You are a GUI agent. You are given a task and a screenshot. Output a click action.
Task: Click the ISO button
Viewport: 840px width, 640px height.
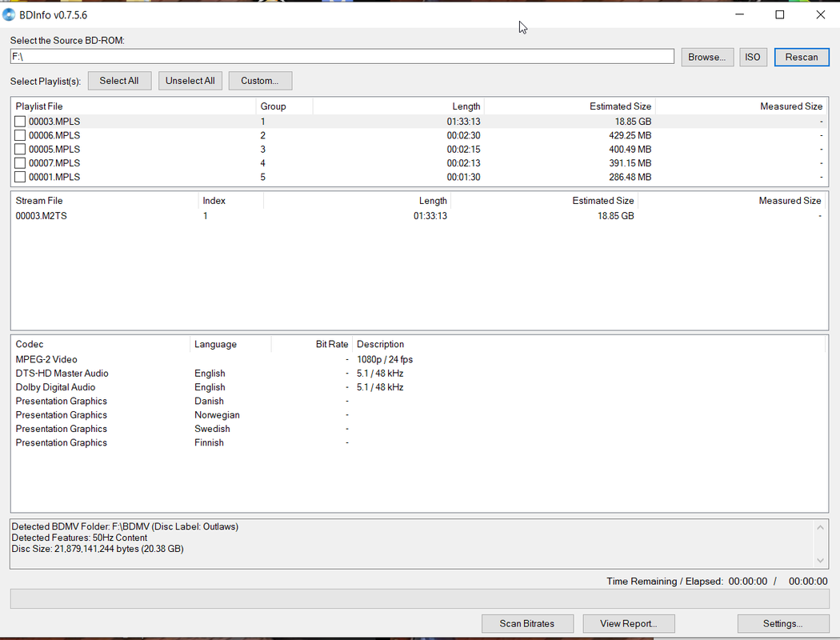point(752,58)
